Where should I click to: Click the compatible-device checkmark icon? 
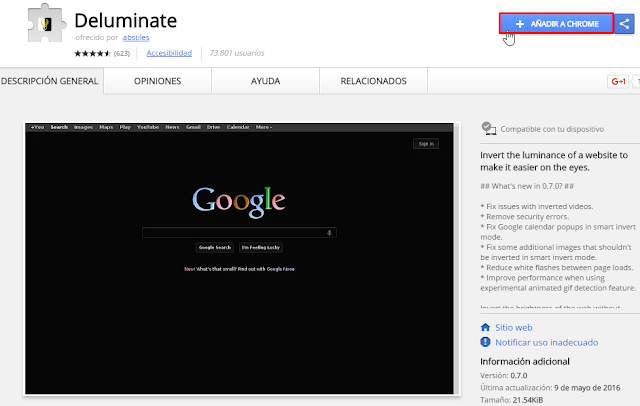click(x=488, y=129)
